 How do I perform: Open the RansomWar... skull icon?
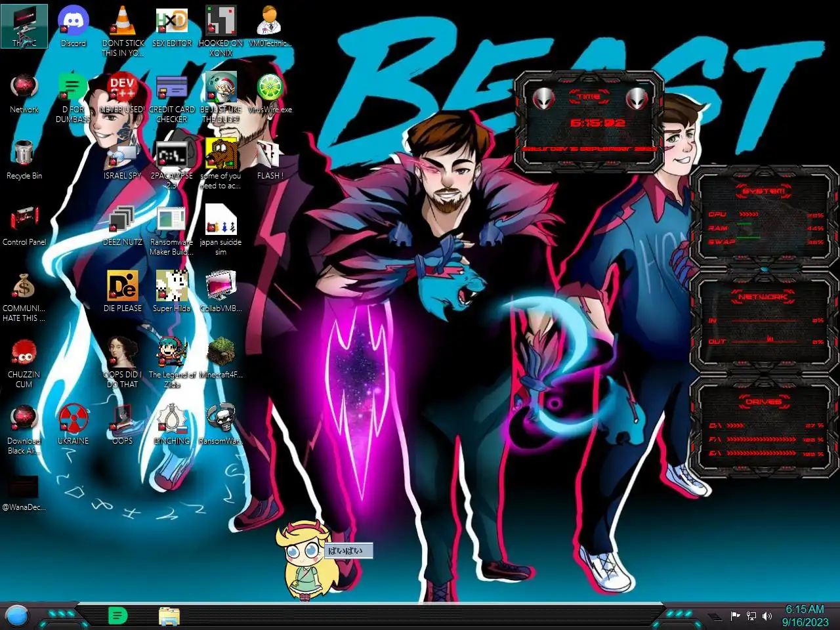coord(221,424)
